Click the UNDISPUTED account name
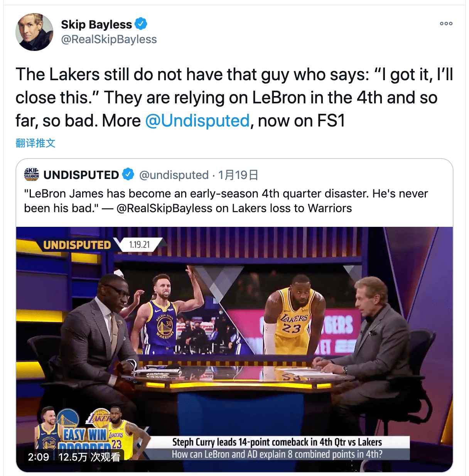This screenshot has width=469, height=476. 81,175
